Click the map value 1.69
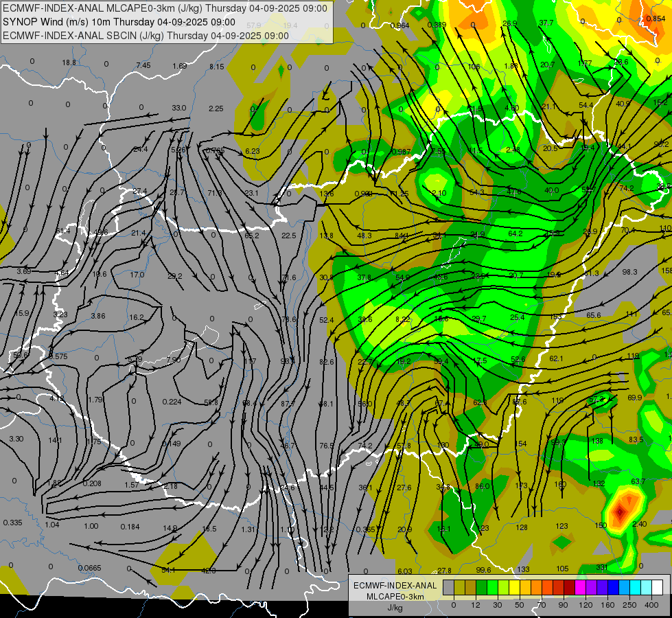 [180, 66]
